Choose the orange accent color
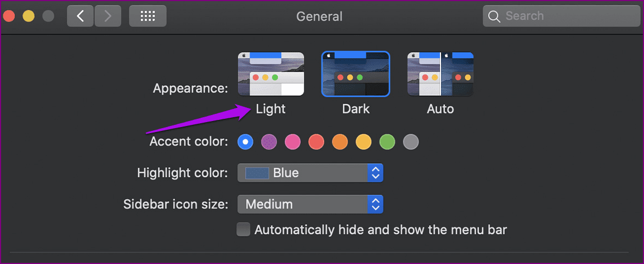Image resolution: width=644 pixels, height=264 pixels. pyautogui.click(x=340, y=142)
